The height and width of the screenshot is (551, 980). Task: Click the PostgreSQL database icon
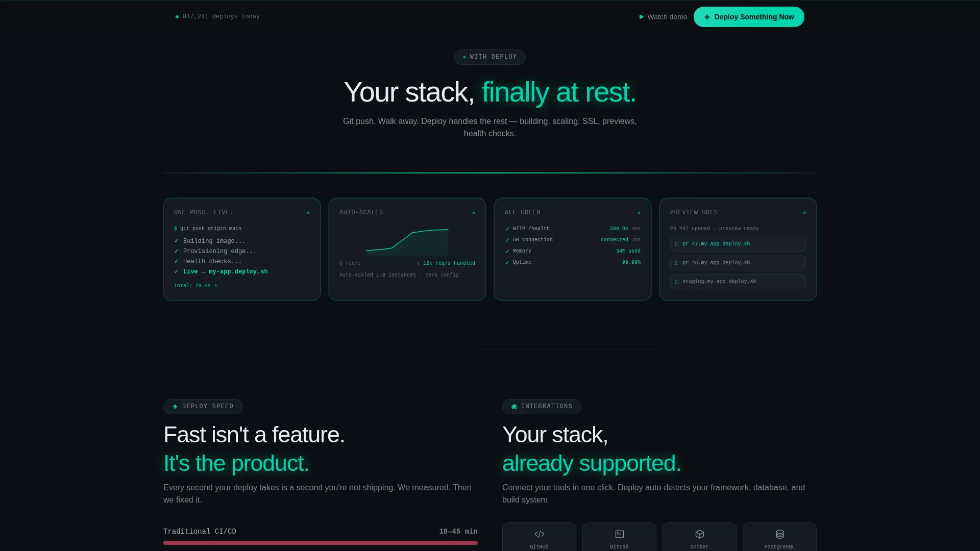(x=780, y=534)
